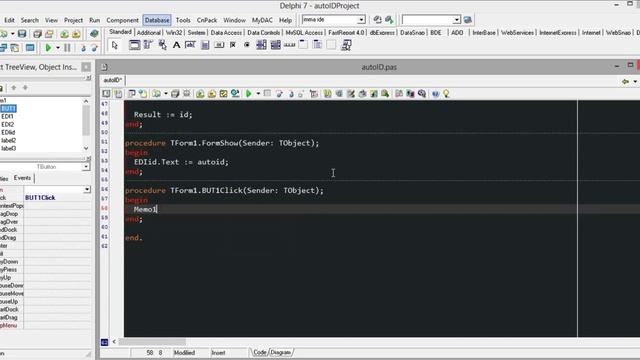Pick the Memo component in palette
The width and height of the screenshot is (640, 360).
(x=205, y=45)
